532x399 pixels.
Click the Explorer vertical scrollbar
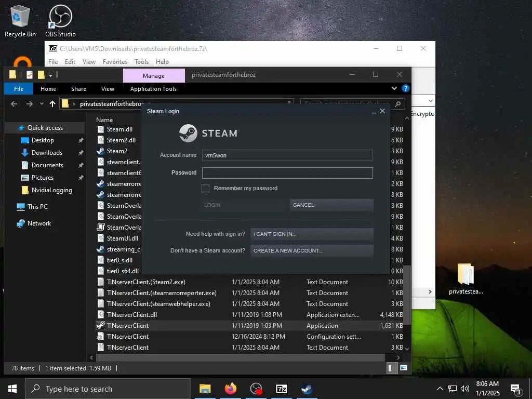(407, 295)
